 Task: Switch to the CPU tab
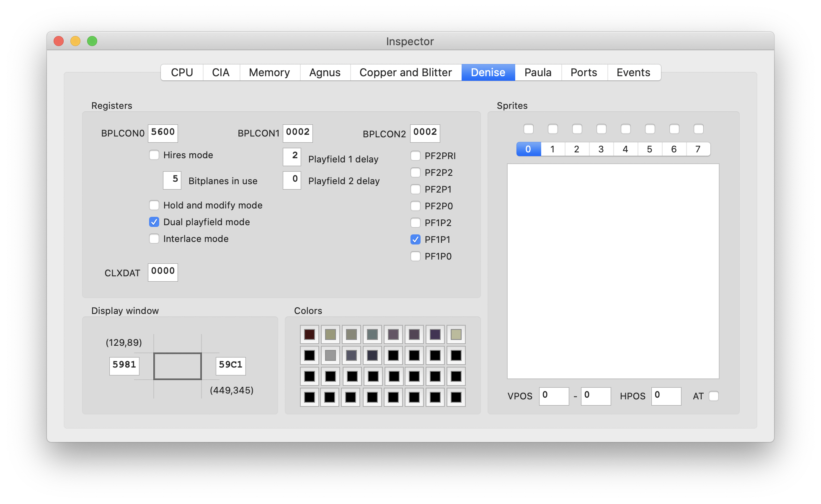[x=182, y=72]
